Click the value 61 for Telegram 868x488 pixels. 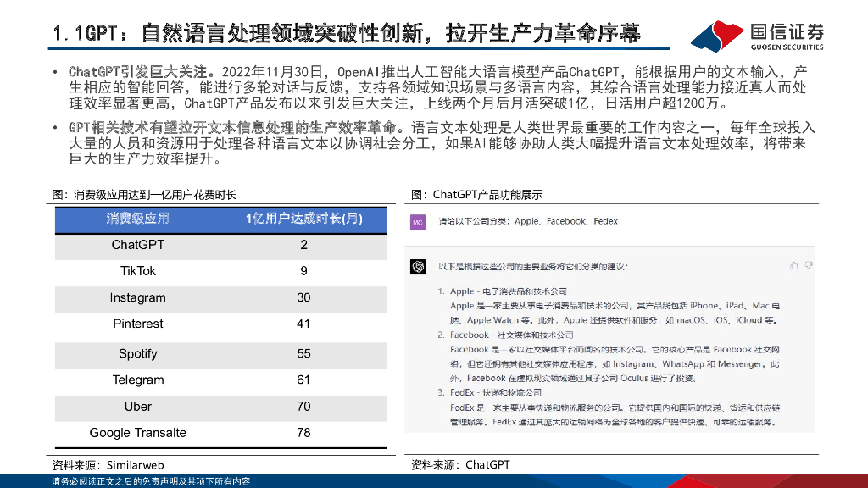point(303,380)
